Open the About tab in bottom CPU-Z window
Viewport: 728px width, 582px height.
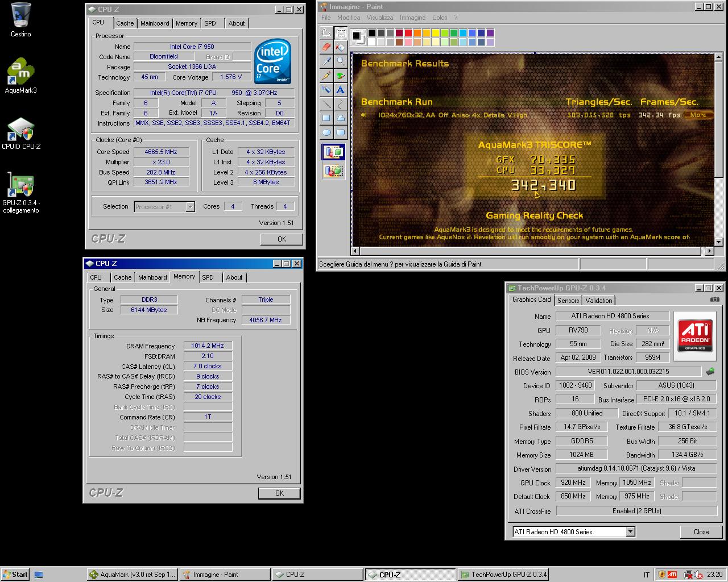[x=234, y=277]
